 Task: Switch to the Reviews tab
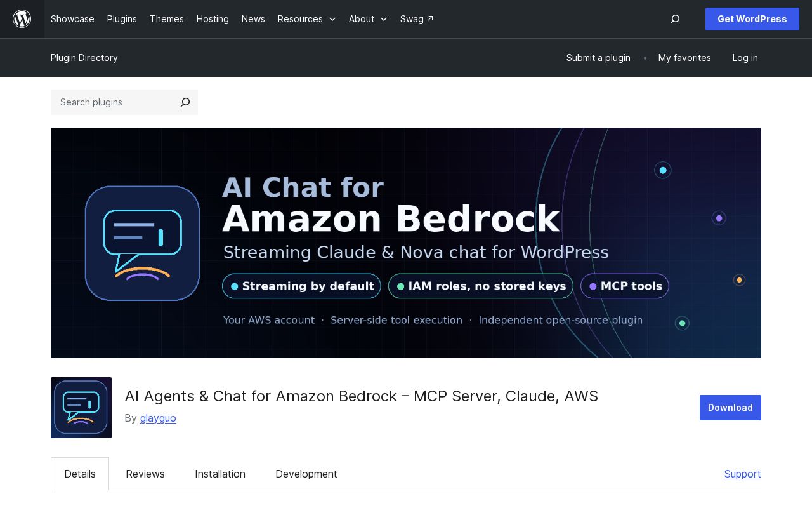click(145, 474)
